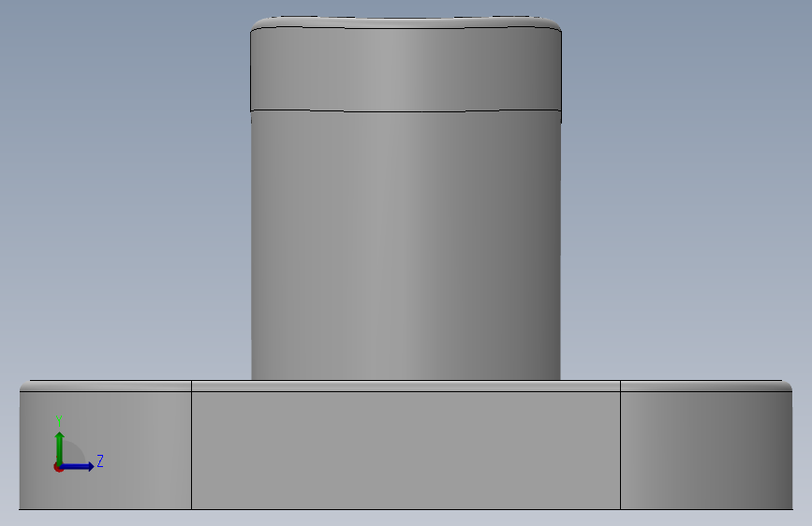Select the tall cylindrical boss face
812x526 pixels.
click(x=406, y=244)
